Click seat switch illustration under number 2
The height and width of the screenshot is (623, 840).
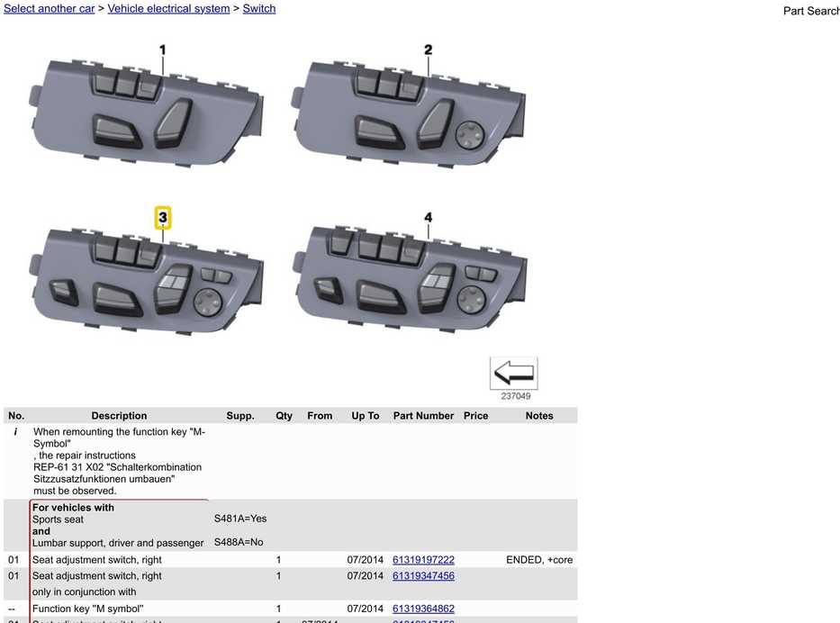pyautogui.click(x=410, y=113)
